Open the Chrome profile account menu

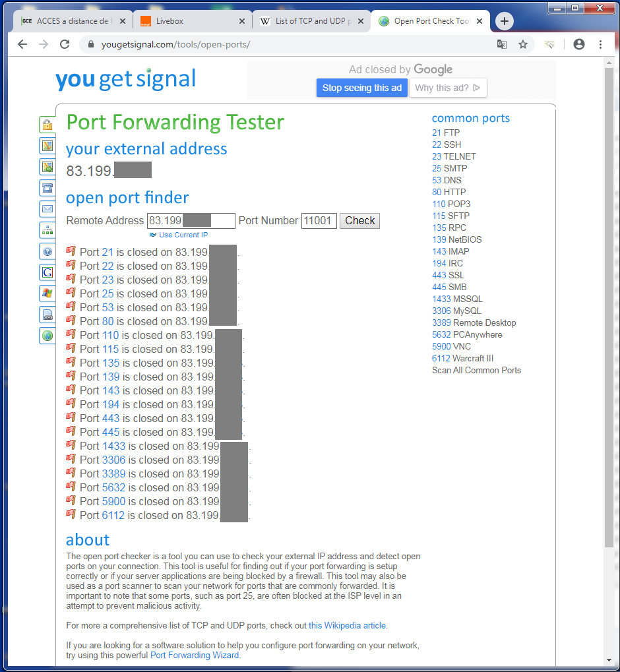[x=579, y=44]
